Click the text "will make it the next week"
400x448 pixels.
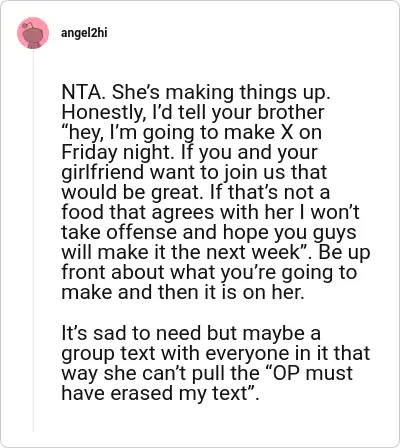click(x=181, y=252)
